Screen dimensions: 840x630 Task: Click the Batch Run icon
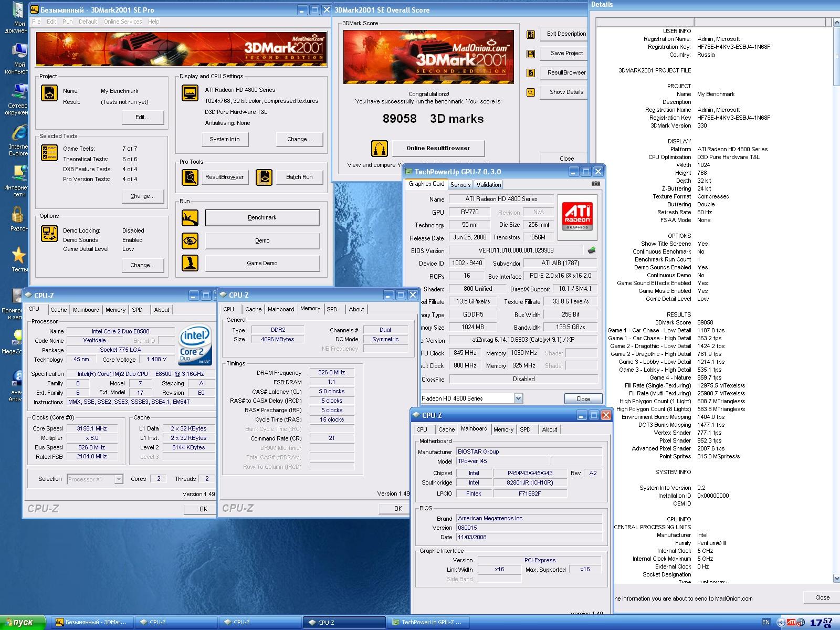(x=264, y=177)
